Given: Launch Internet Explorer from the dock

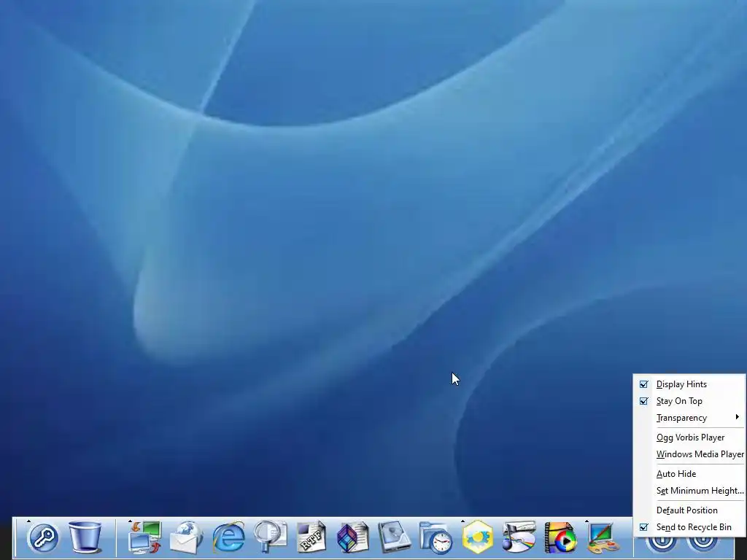Looking at the screenshot, I should pos(228,537).
